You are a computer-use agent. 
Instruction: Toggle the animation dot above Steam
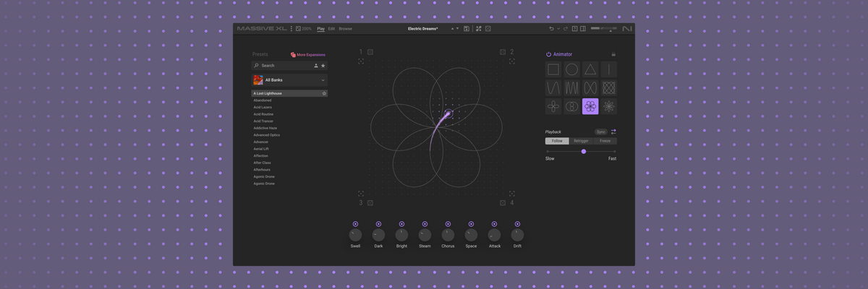(425, 224)
